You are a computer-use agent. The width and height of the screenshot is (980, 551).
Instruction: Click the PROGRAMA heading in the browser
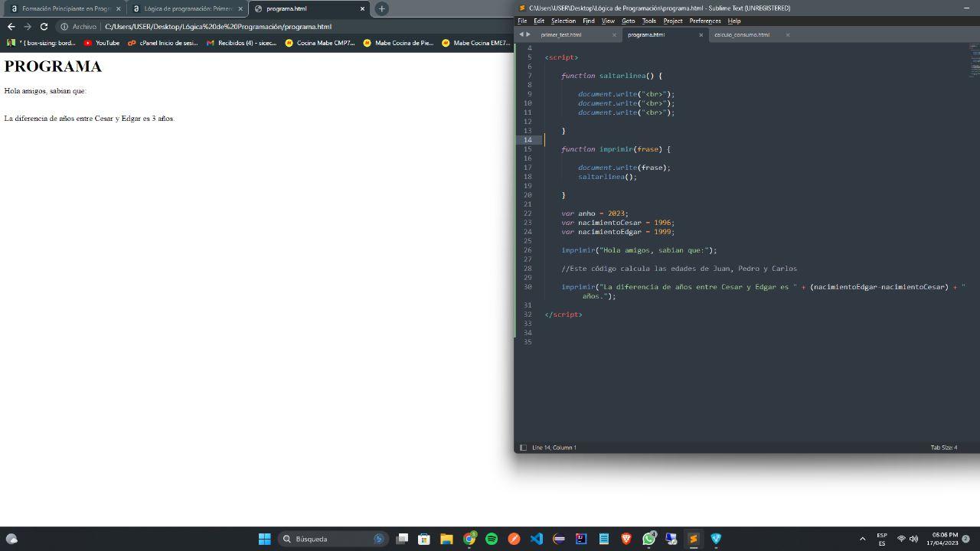coord(53,67)
